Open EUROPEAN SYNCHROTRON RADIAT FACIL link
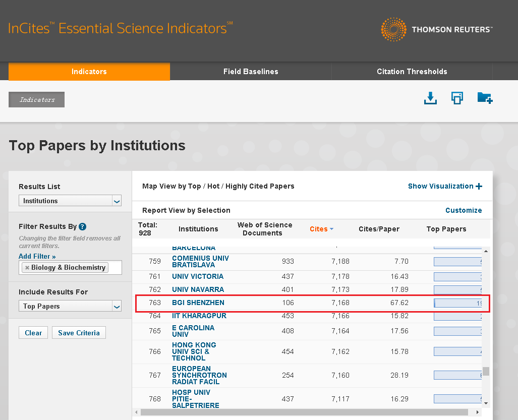The image size is (518, 420). click(x=199, y=375)
